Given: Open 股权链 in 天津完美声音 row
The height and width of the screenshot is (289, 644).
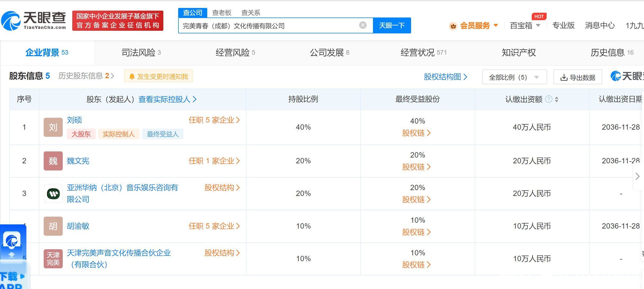Looking at the screenshot, I should tap(417, 265).
